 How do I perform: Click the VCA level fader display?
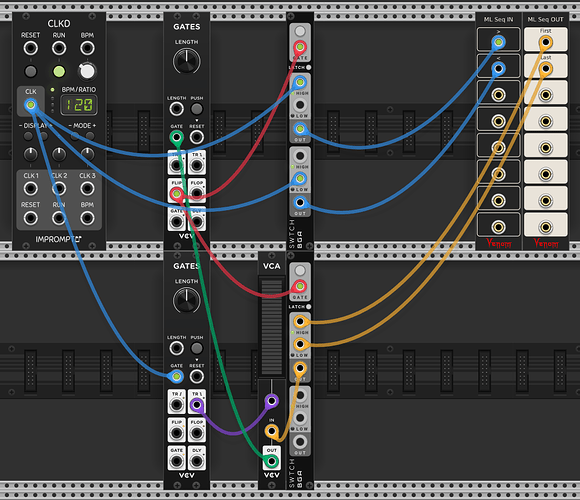click(x=272, y=327)
